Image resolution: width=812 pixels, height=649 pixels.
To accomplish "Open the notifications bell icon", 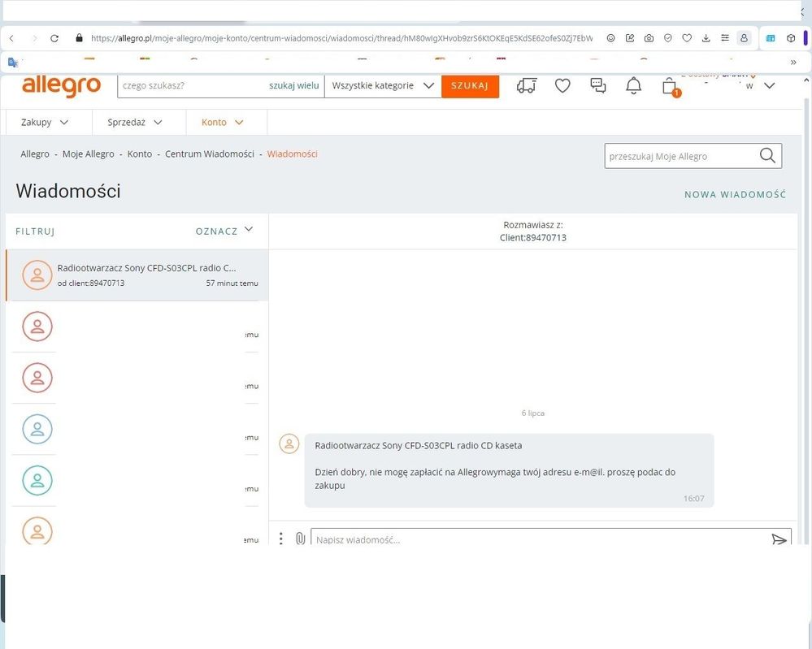I will pyautogui.click(x=633, y=86).
